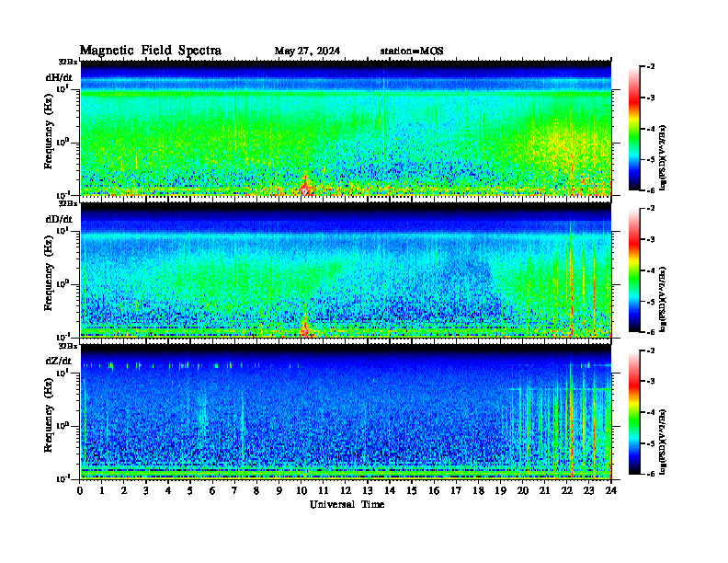Image resolution: width=728 pixels, height=563 pixels.
Task: Click the "16" hour tick label
Action: pos(434,491)
